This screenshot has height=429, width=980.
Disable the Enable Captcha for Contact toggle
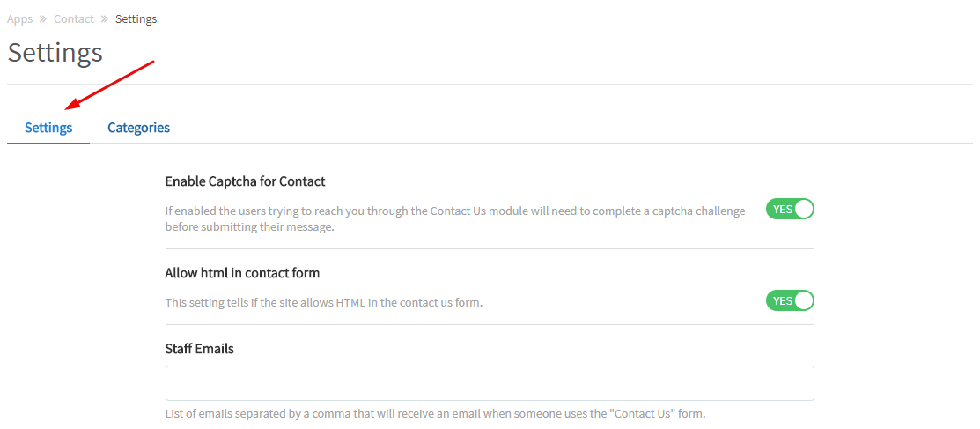[790, 210]
